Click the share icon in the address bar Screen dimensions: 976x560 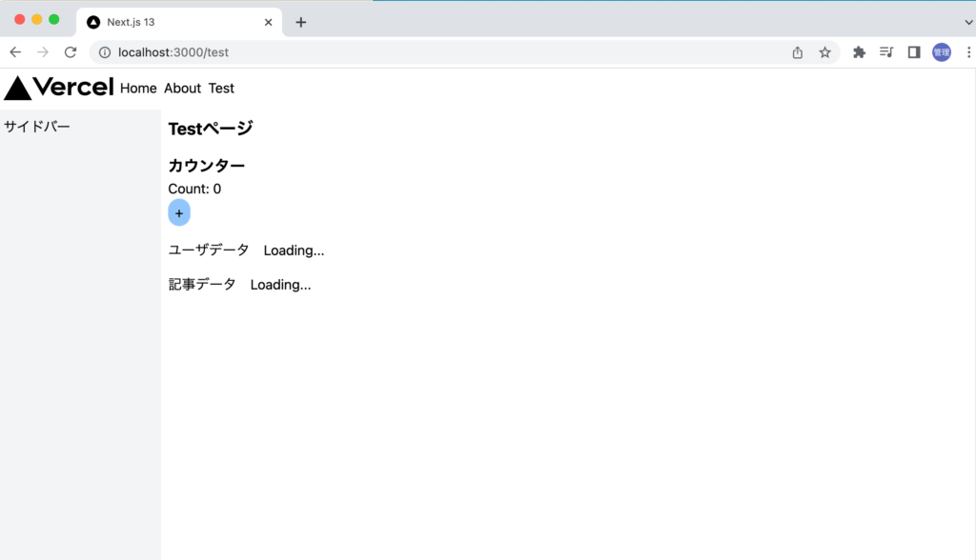pos(797,52)
